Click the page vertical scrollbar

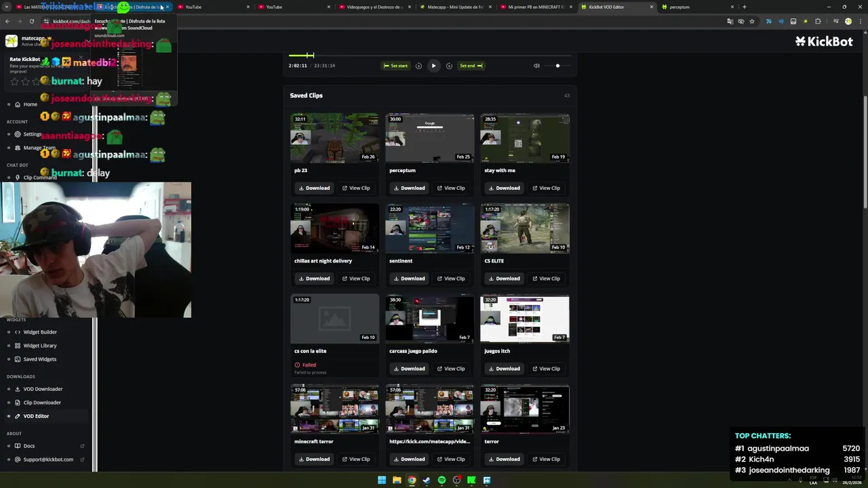(x=865, y=154)
